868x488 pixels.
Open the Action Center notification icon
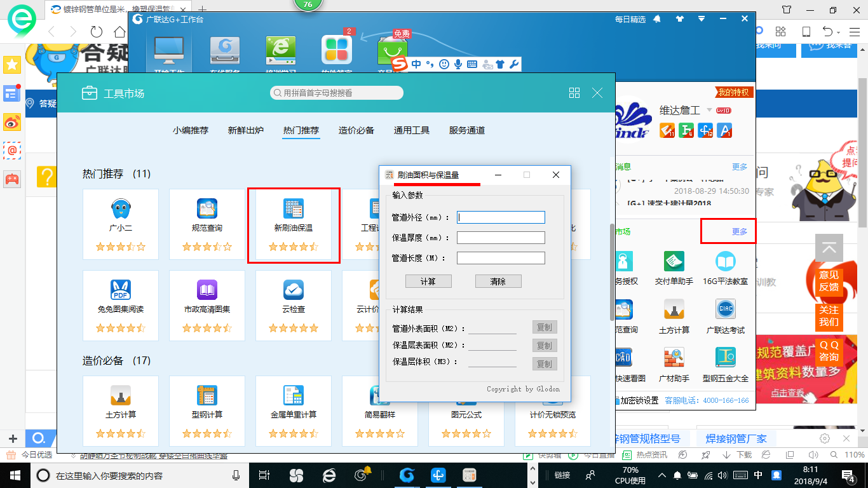click(850, 475)
